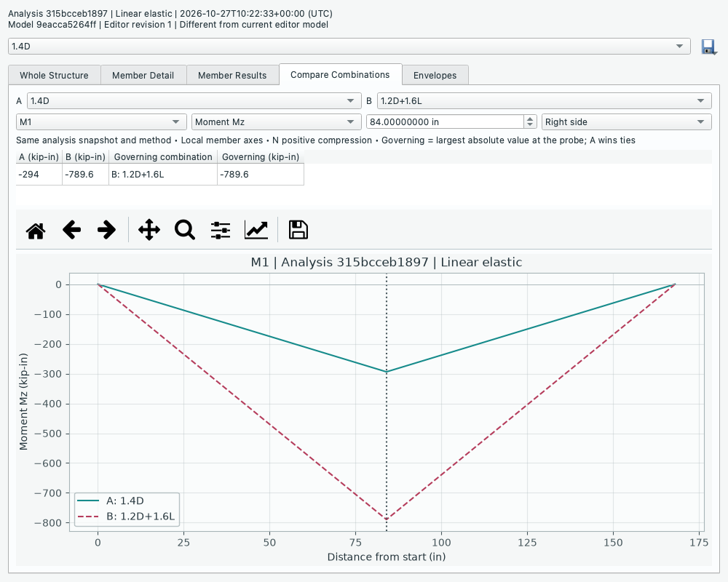Select the -294 cell in column A

[39, 175]
